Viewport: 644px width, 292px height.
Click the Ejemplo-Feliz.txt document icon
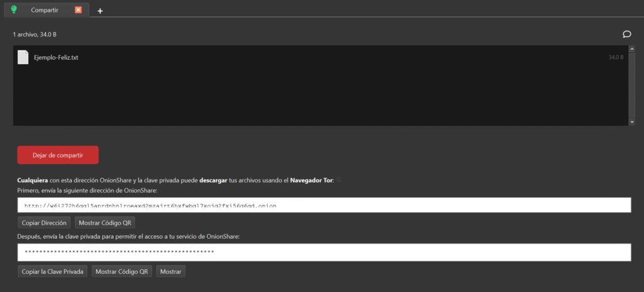click(x=23, y=57)
